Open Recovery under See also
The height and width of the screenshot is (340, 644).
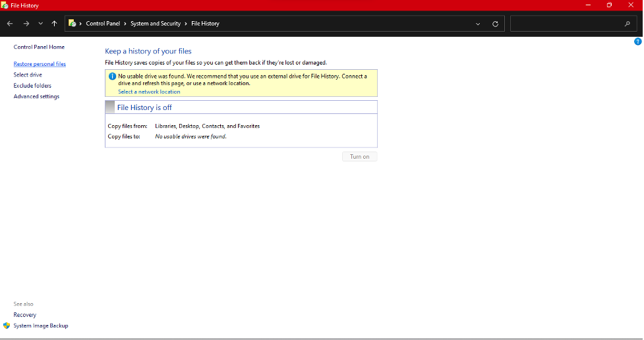(x=24, y=315)
